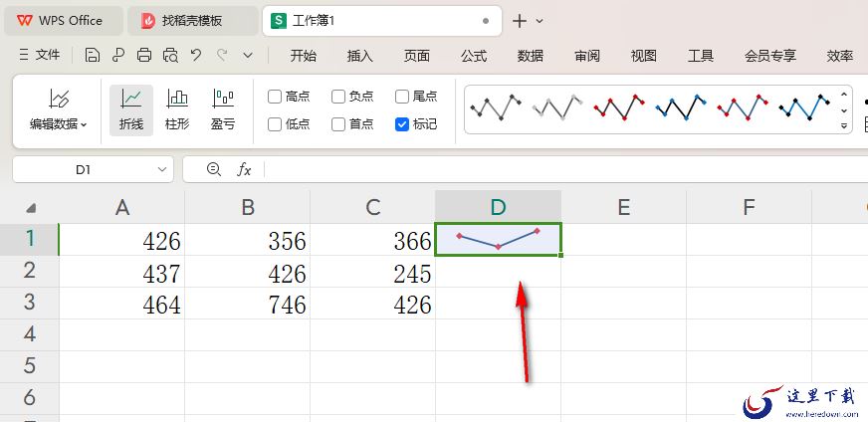868x422 pixels.
Task: Select the 工作簿1 workbook tab
Action: pos(382,21)
